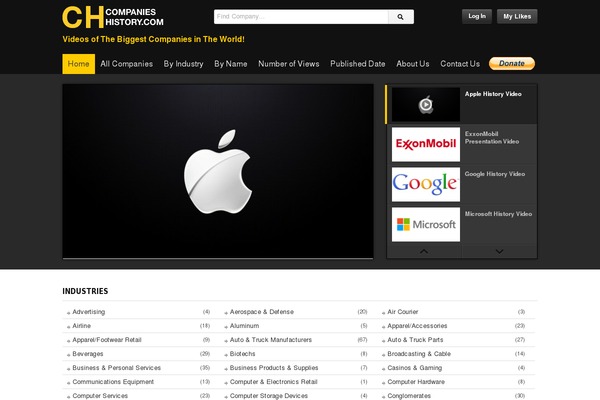Visit the About Us page
The height and width of the screenshot is (400, 600).
click(413, 64)
